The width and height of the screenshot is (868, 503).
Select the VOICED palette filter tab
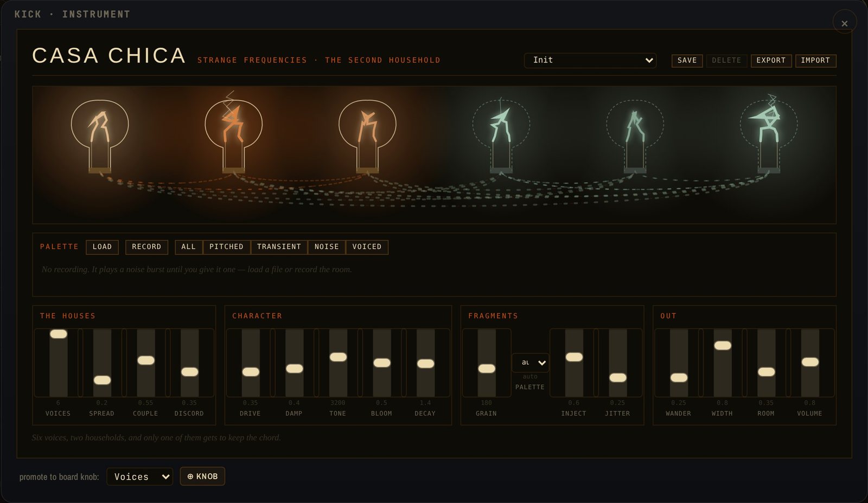pos(367,247)
